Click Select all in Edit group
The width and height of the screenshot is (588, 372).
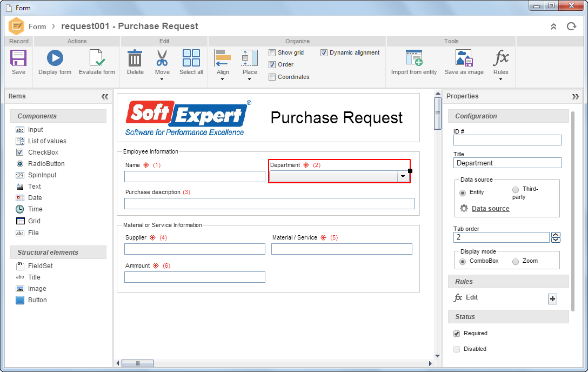[191, 58]
